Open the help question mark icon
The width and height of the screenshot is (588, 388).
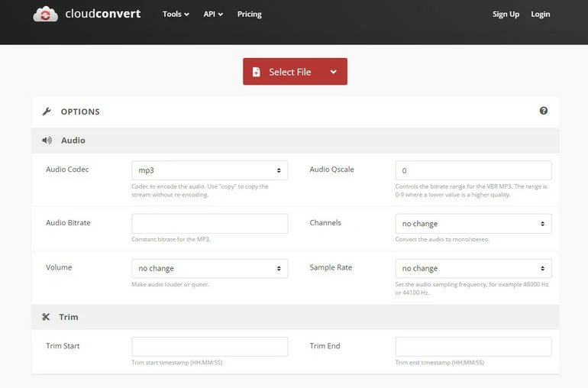click(544, 111)
